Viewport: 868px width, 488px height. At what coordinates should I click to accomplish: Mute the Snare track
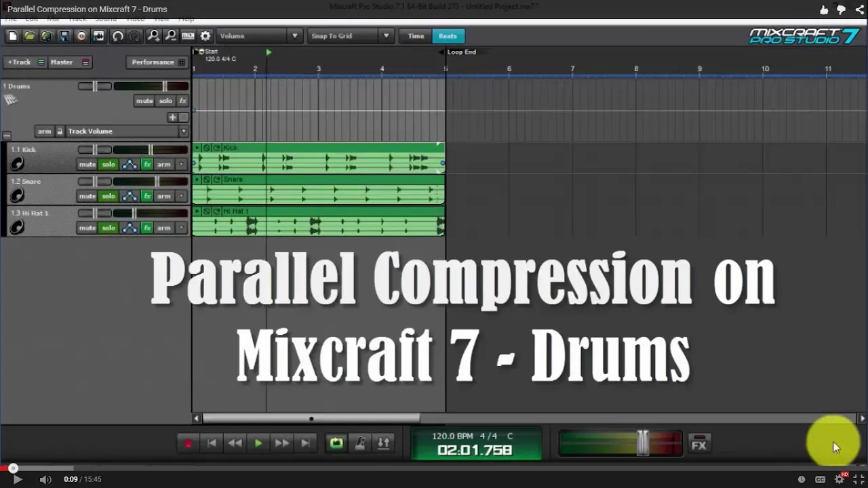[x=87, y=196]
